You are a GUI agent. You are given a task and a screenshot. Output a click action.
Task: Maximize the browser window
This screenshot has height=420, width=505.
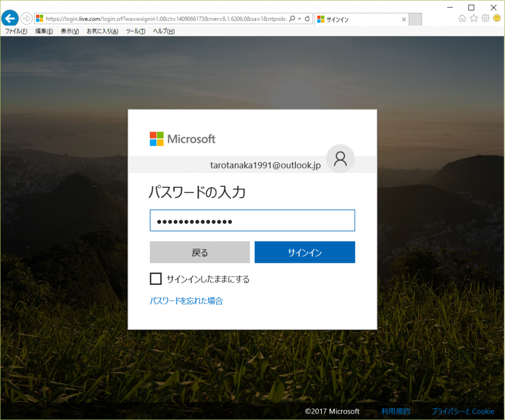471,7
